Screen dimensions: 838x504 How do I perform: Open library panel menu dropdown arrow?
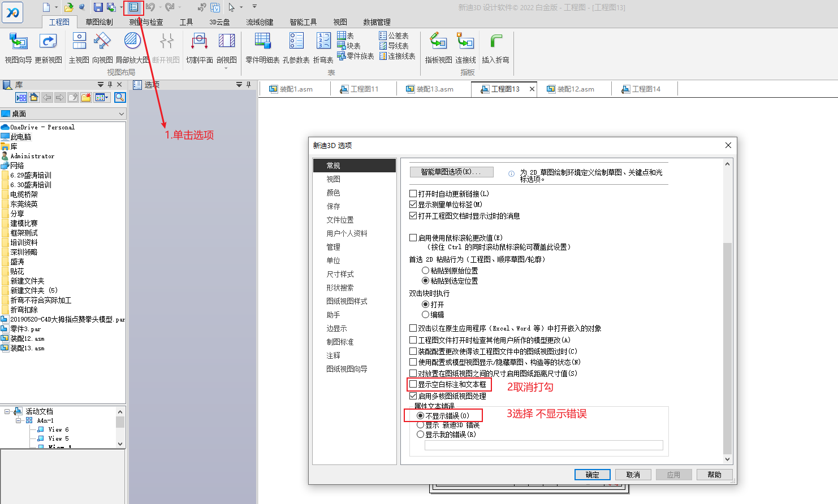[101, 85]
